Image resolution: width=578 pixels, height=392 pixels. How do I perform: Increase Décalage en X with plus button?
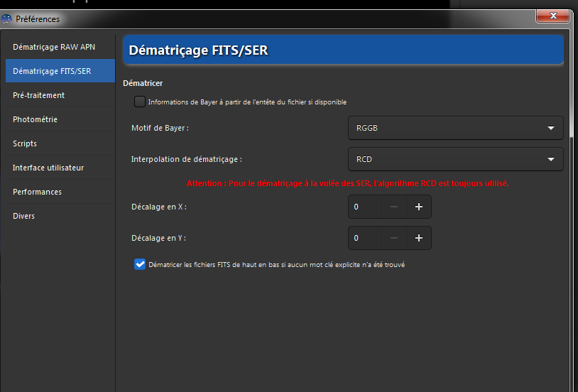click(419, 207)
